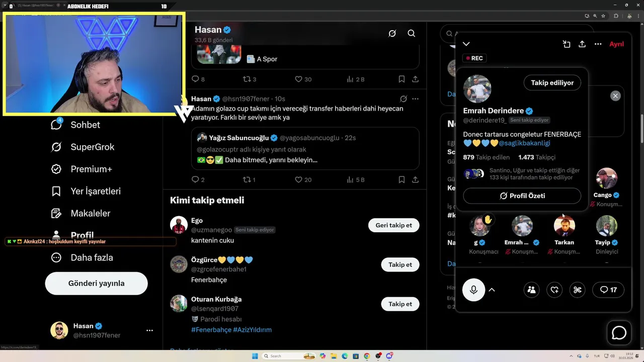The image size is (644, 362).
Task: View analytics of post with 2 B views
Action: click(356, 79)
